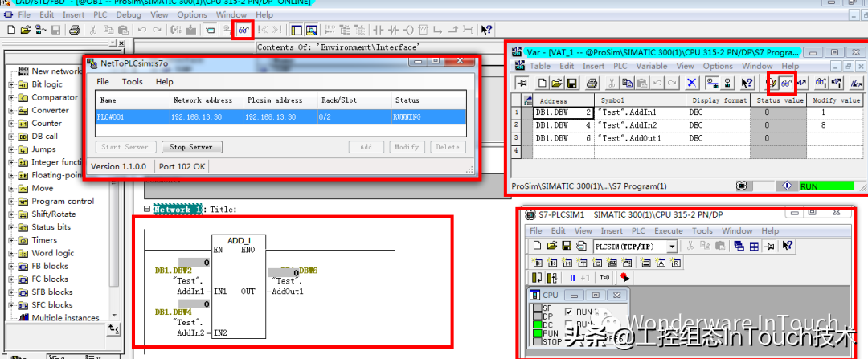Open the Debug menu in LAD editor
Screen dimensions: 868x359
tap(128, 14)
